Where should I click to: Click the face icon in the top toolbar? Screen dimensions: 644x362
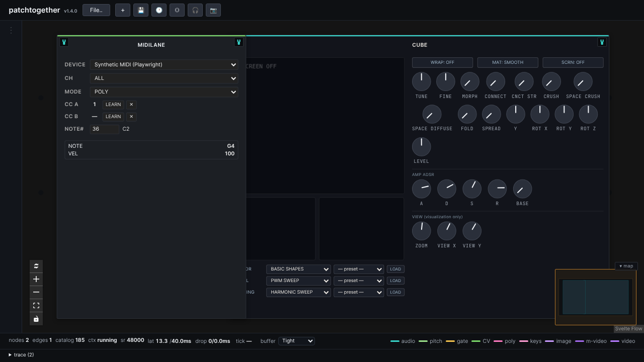tap(177, 10)
